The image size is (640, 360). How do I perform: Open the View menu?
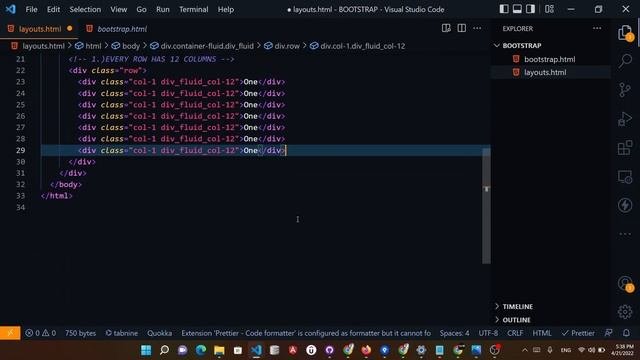click(x=118, y=9)
